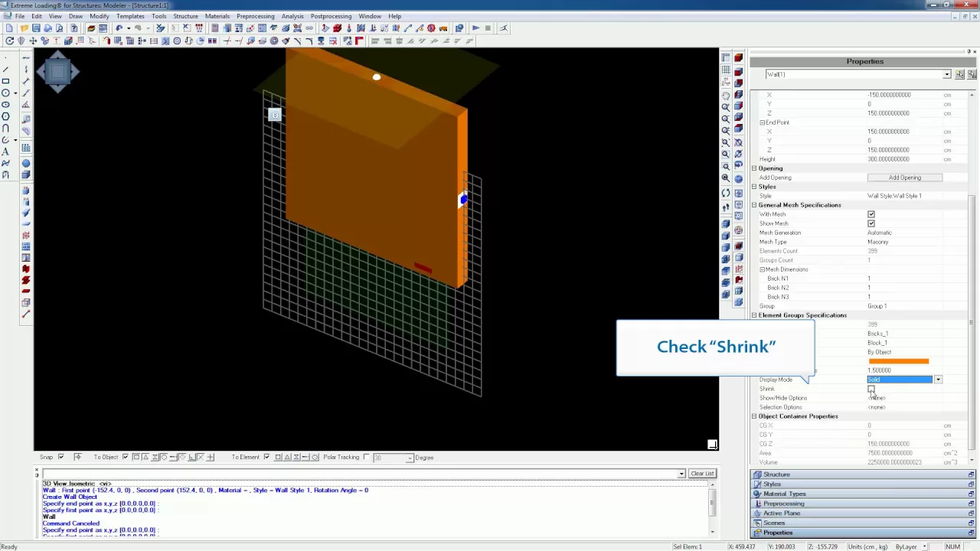Open the Display Mode Solid dropdown
Image resolution: width=980 pixels, height=551 pixels.
(937, 380)
